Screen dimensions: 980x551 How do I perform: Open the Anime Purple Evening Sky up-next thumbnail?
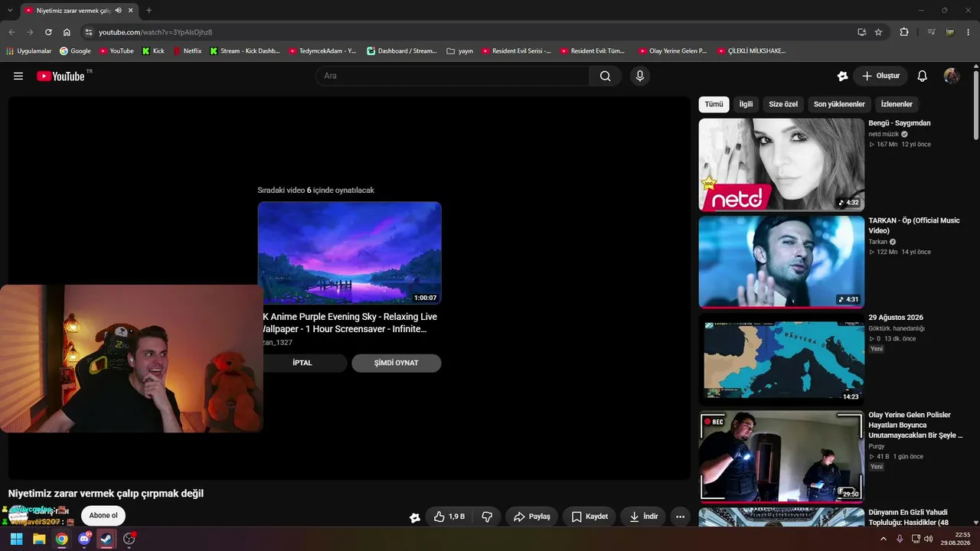coord(349,253)
